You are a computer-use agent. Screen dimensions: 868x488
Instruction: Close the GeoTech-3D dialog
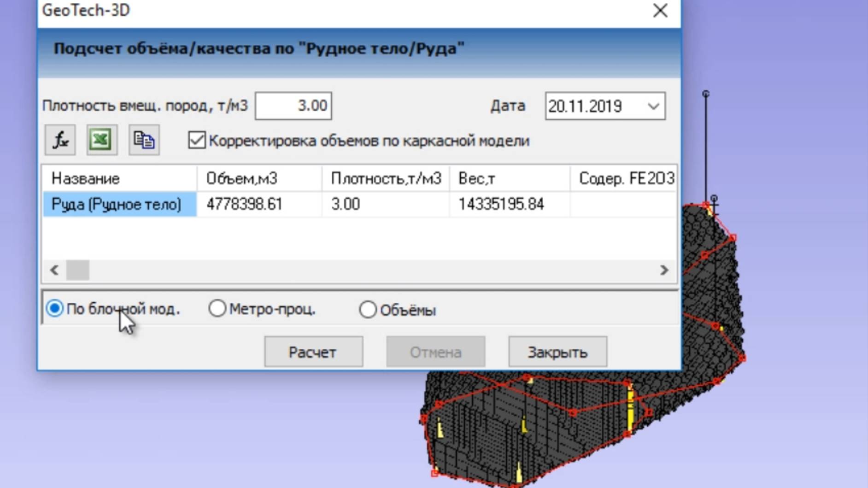[660, 11]
